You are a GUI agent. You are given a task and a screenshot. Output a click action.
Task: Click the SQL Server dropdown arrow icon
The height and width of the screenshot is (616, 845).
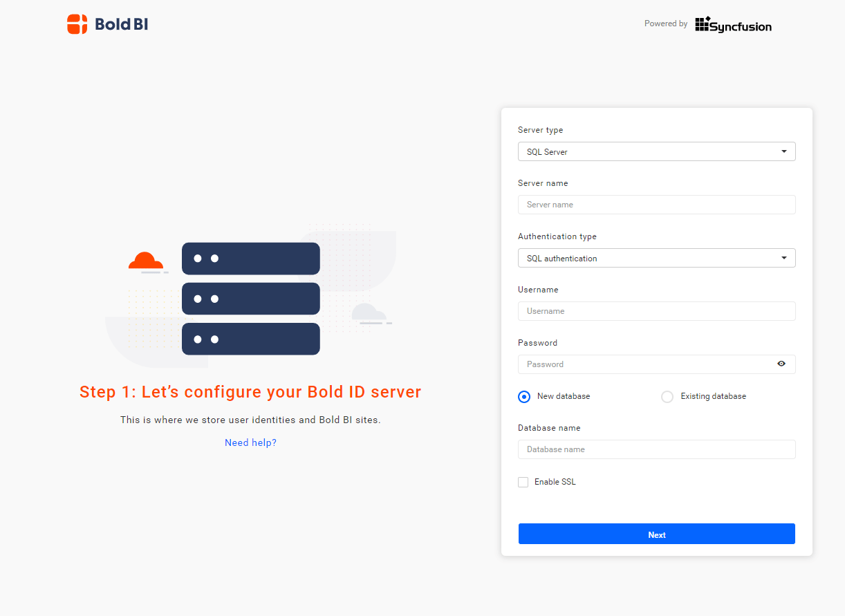pyautogui.click(x=783, y=151)
